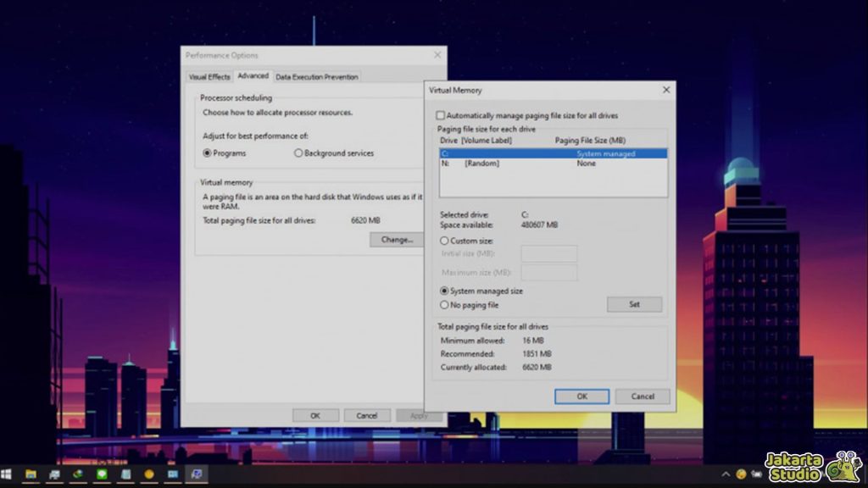The height and width of the screenshot is (488, 868).
Task: Click the yellow circle icon on the taskbar
Action: pos(149,476)
